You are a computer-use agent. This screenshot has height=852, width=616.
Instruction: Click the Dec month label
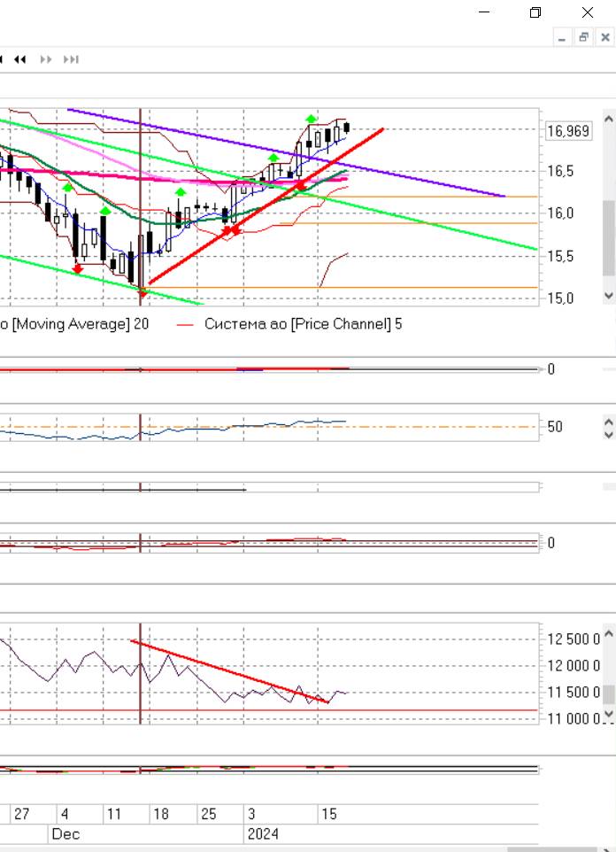[x=65, y=834]
